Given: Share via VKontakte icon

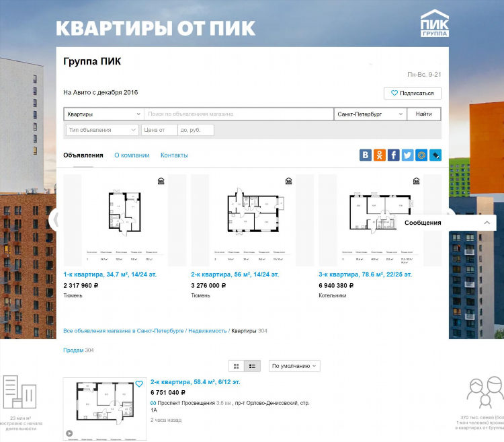Looking at the screenshot, I should click(365, 155).
